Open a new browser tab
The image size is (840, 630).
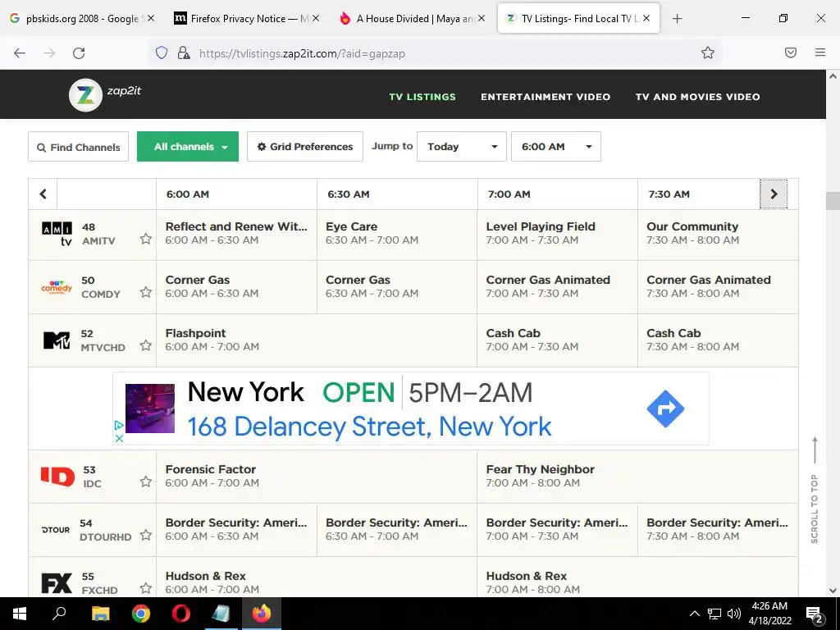coord(677,19)
